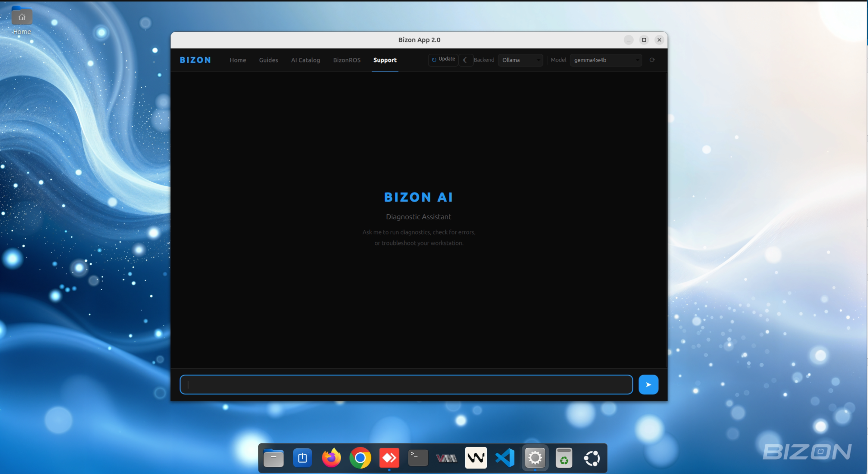Click inside the chat message input field

404,384
